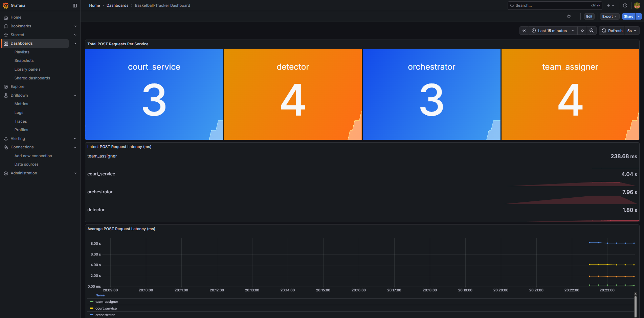Focus the Search input field
644x318 pixels.
point(552,5)
